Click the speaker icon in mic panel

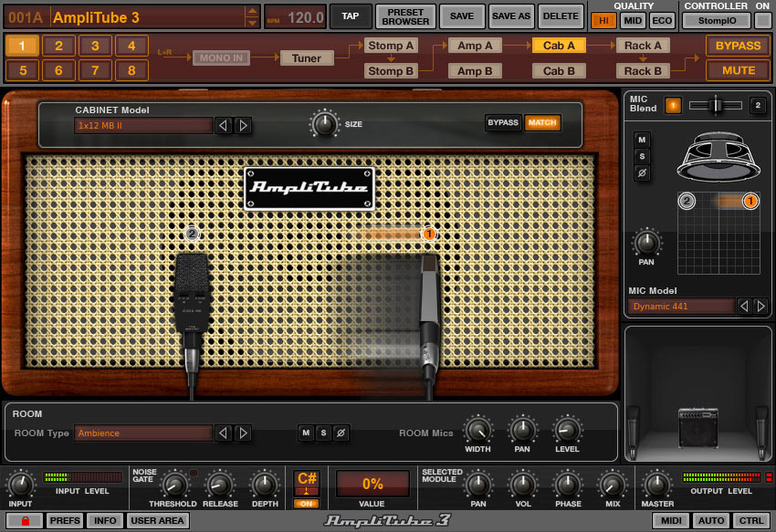coord(718,156)
